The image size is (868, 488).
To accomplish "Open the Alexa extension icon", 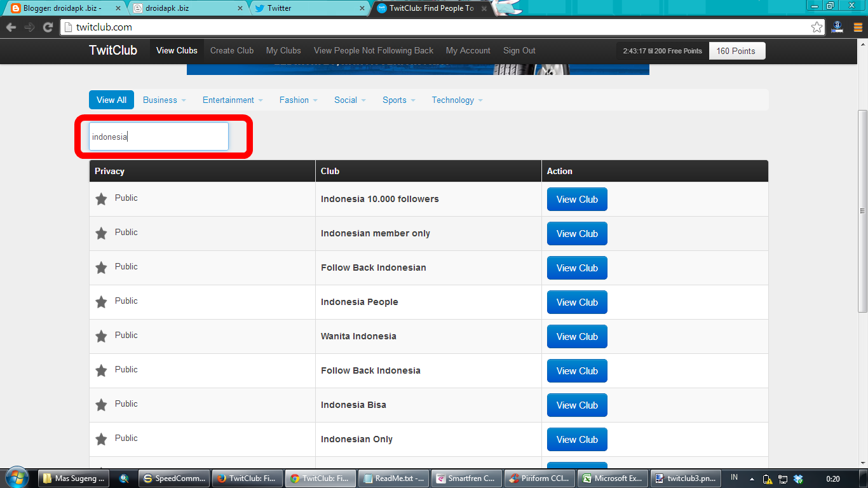I will [x=837, y=27].
